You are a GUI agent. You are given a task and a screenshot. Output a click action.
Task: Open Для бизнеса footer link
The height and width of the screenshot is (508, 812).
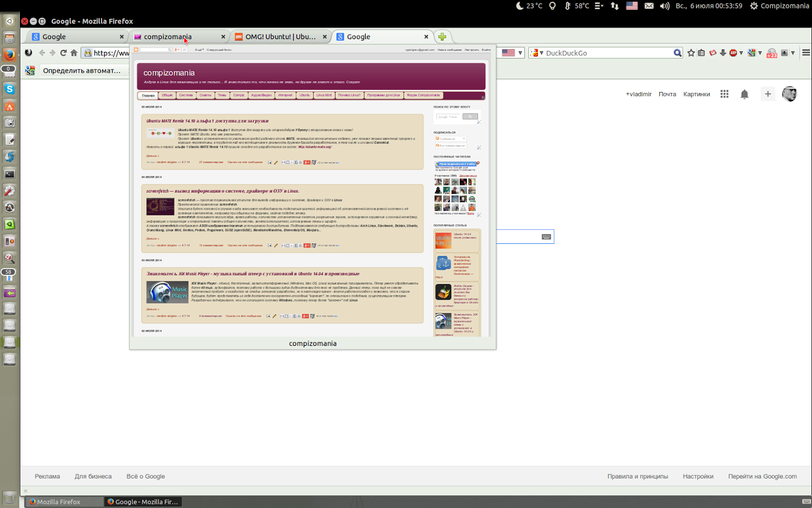click(93, 477)
